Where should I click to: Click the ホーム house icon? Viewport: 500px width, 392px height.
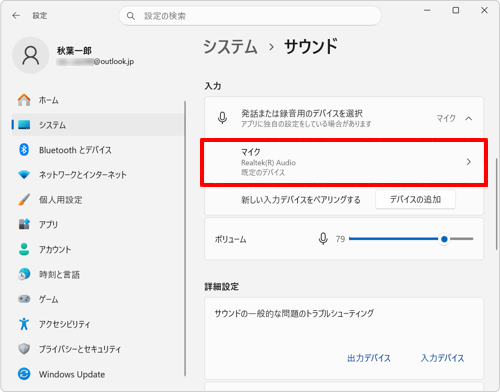pyautogui.click(x=24, y=100)
